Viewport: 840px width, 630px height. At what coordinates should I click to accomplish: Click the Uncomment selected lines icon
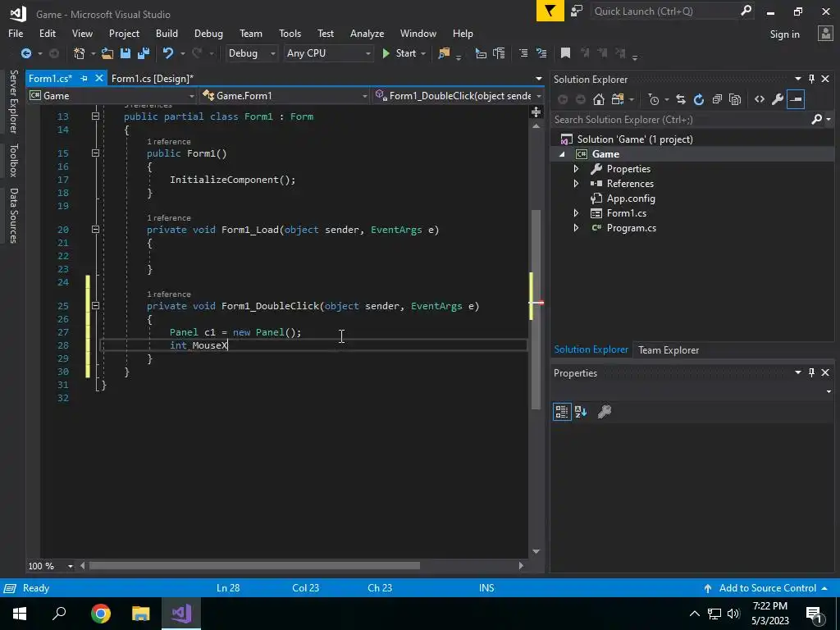541,53
